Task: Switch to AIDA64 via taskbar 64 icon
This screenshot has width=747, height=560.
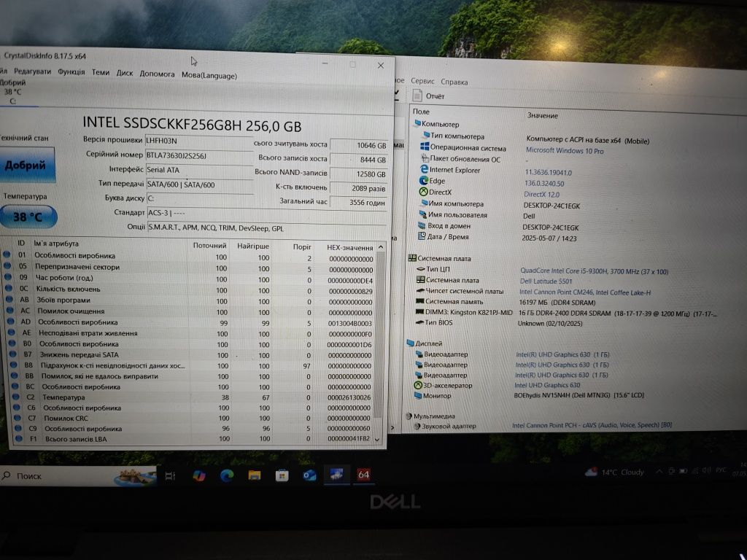Action: pyautogui.click(x=363, y=475)
